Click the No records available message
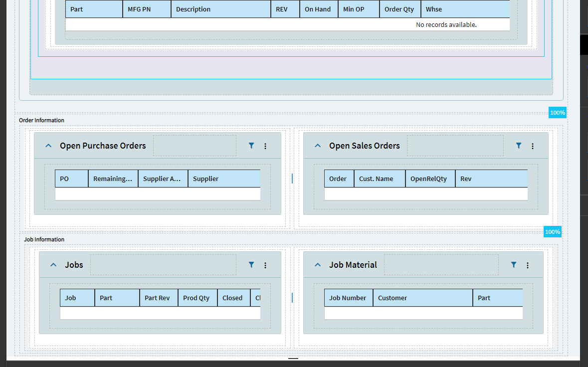Viewport: 588px width, 367px height. click(x=446, y=25)
